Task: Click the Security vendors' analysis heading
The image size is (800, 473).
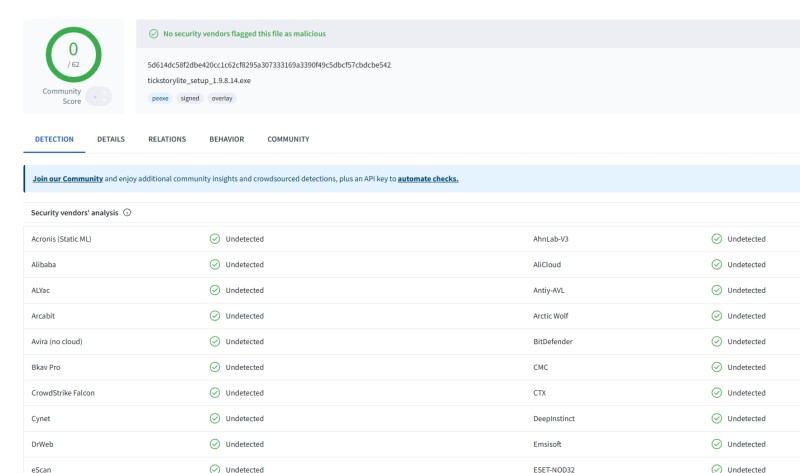Action: tap(74, 212)
